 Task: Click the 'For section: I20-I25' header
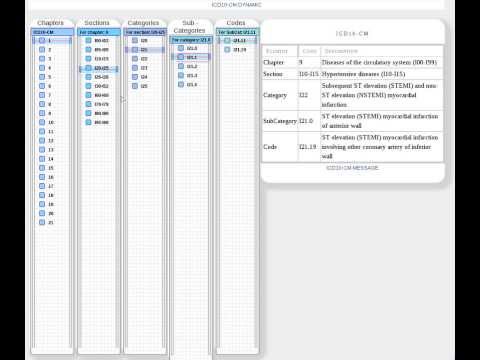[x=145, y=32]
